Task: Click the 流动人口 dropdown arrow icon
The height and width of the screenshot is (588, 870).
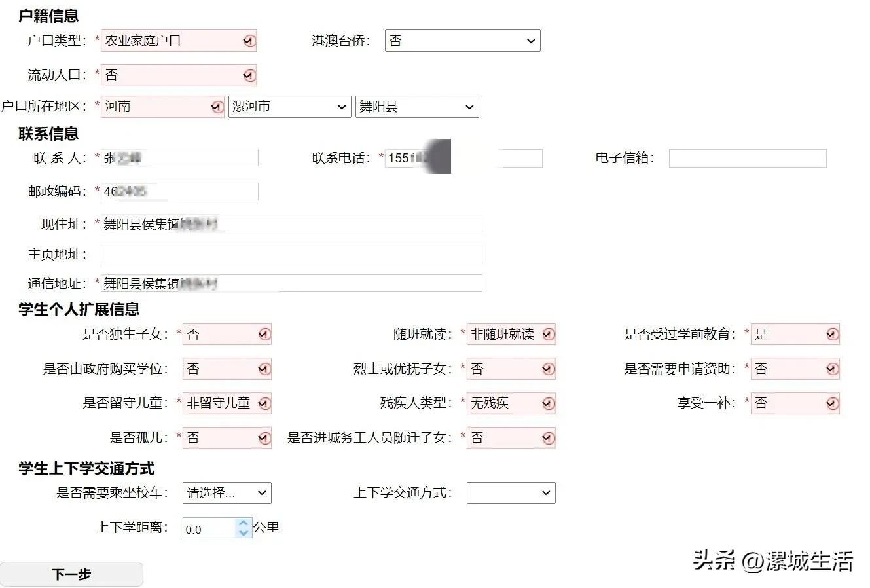Action: (249, 75)
